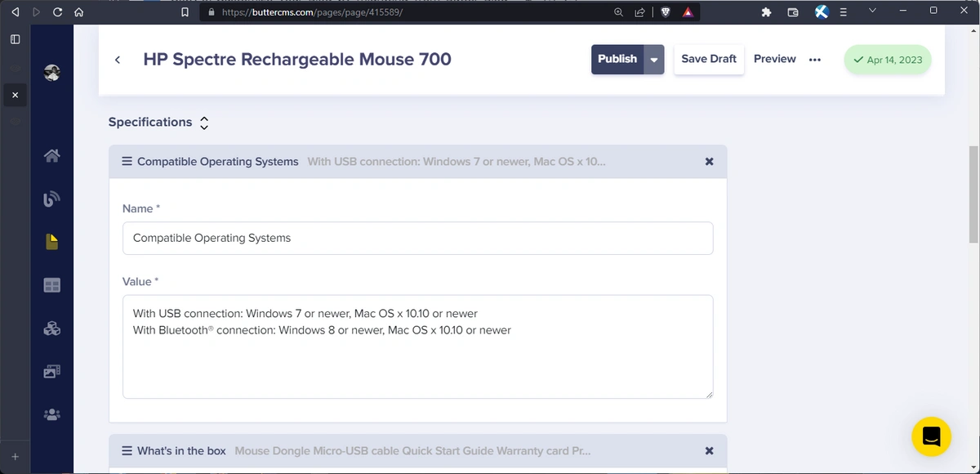Click the Publish button

click(x=617, y=60)
